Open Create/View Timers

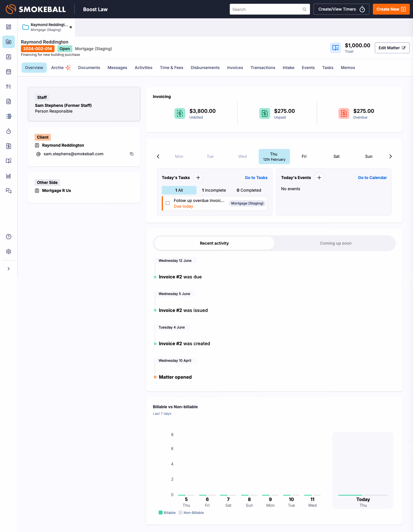[341, 9]
